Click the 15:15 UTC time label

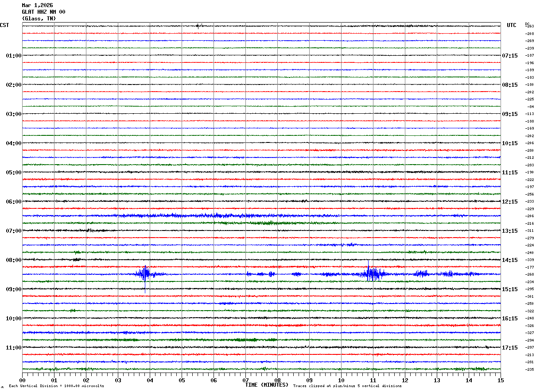[510, 289]
